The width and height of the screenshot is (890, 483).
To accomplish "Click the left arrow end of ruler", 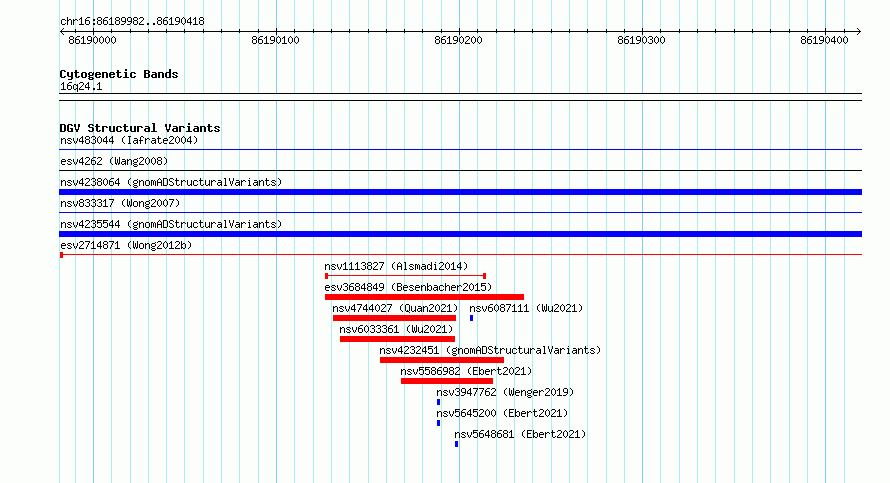I will (62, 32).
